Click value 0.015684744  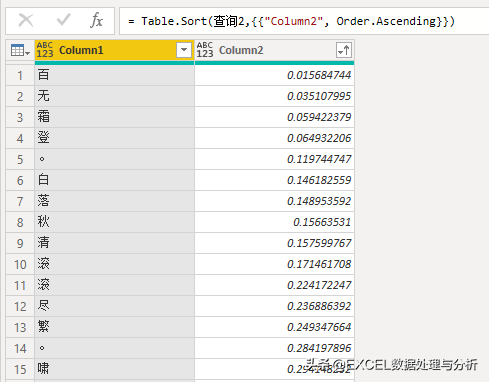pos(319,75)
